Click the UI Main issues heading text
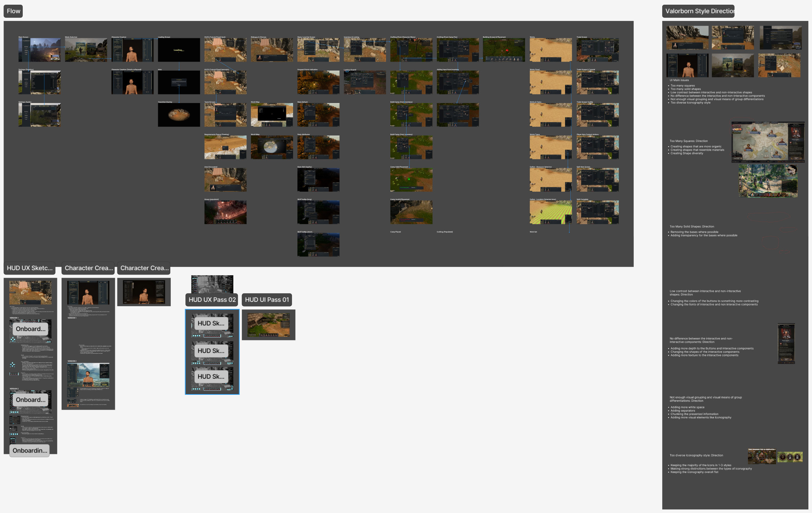 point(679,80)
